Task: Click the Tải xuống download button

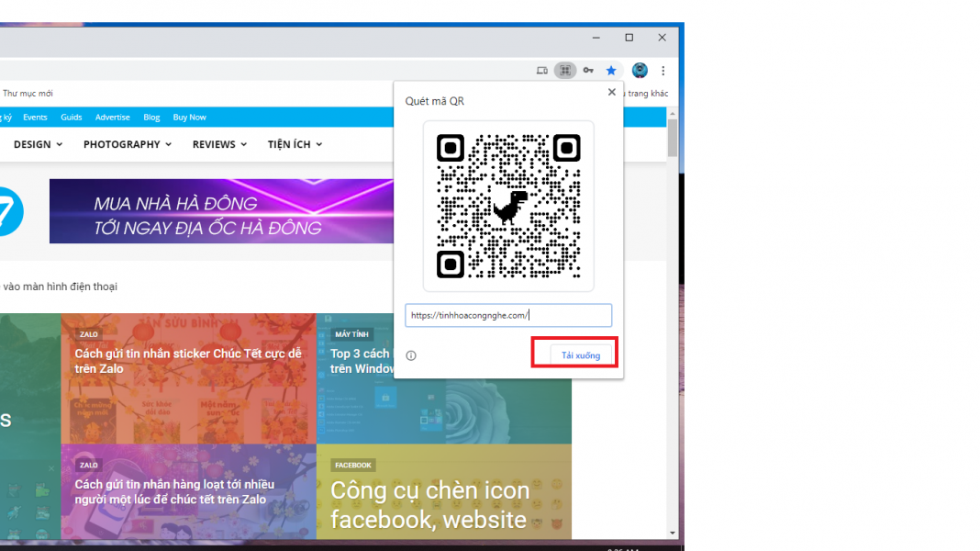Action: pyautogui.click(x=580, y=355)
